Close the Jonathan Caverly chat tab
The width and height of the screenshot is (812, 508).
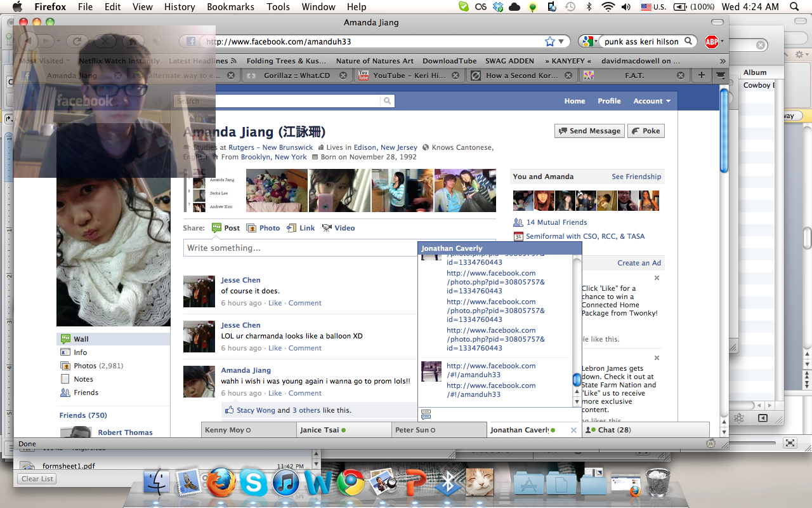click(573, 430)
